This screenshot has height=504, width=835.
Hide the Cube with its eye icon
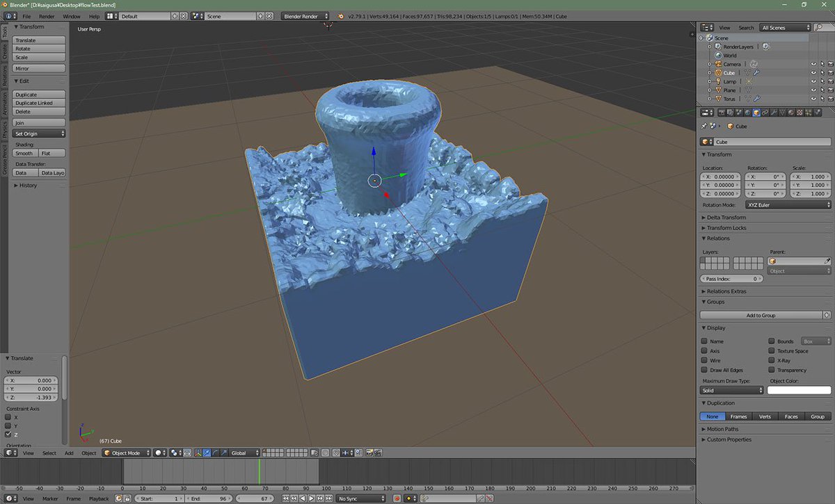(813, 72)
